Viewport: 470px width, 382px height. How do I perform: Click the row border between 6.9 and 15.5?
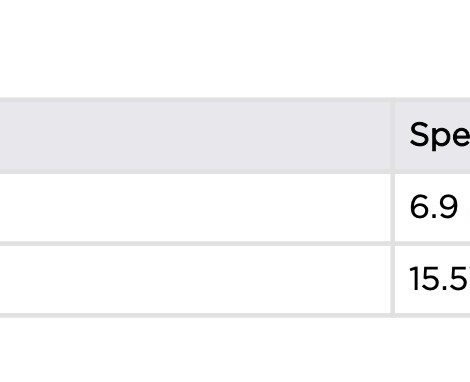(x=235, y=244)
